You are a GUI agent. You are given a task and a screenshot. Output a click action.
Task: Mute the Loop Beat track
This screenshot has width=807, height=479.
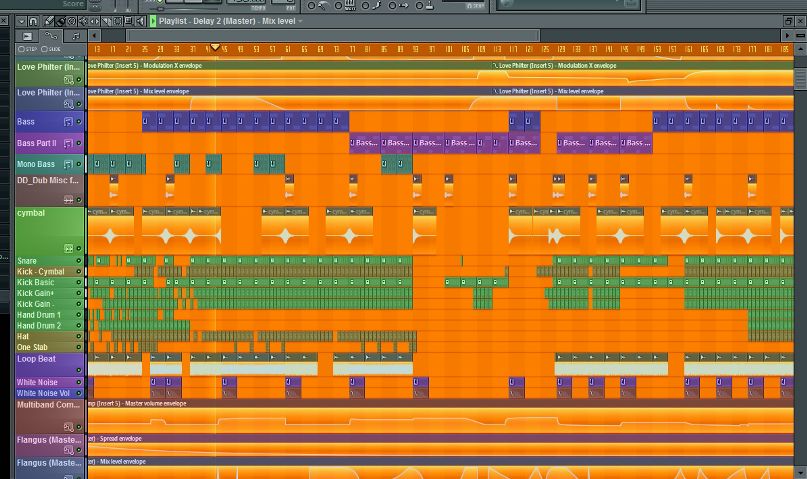[79, 370]
